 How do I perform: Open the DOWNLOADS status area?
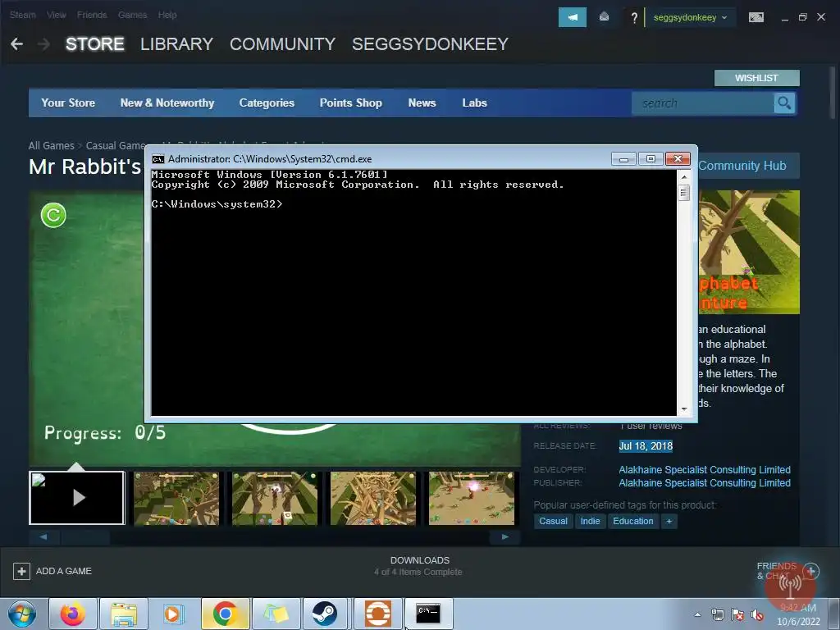point(419,566)
